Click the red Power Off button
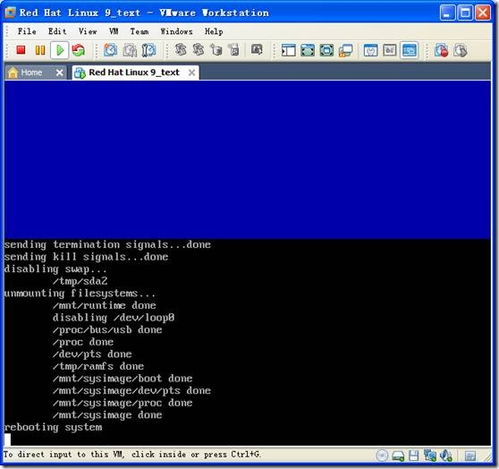 (x=21, y=50)
